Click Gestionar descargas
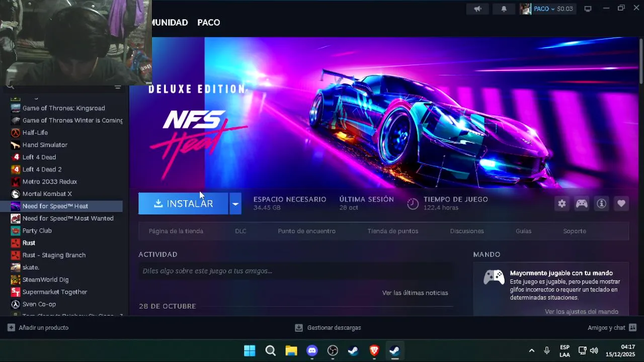The image size is (644, 362). [334, 328]
